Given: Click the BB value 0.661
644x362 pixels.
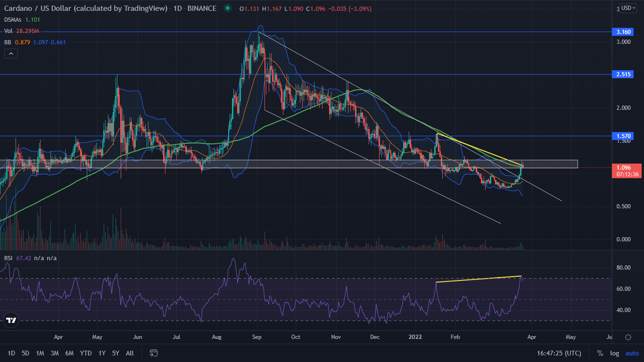Looking at the screenshot, I should pos(58,42).
